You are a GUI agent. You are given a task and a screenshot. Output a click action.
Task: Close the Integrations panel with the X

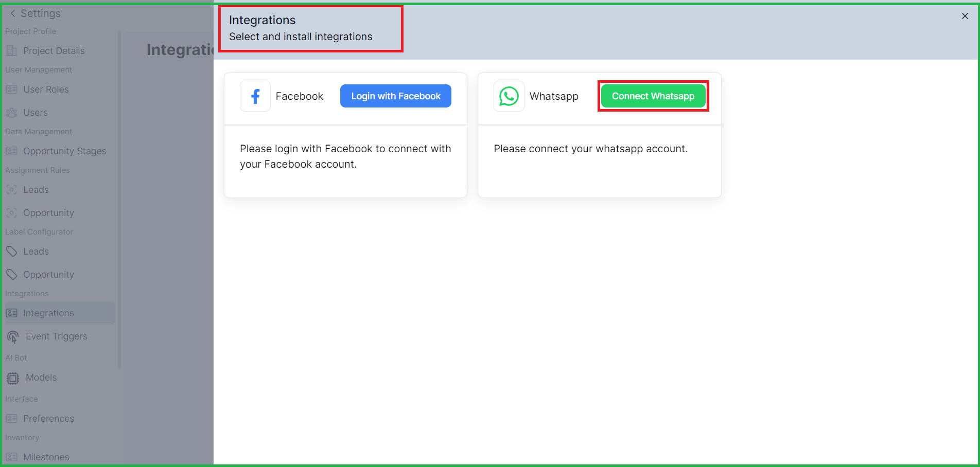(965, 16)
